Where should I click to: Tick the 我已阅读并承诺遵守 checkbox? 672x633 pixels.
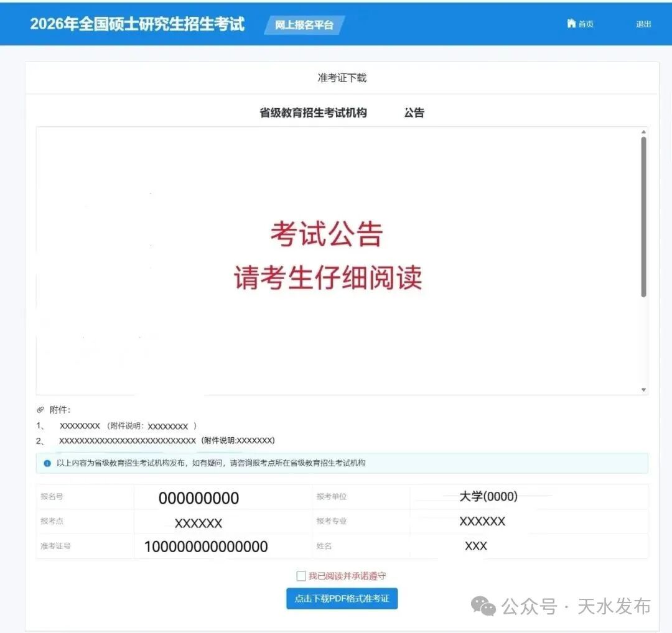pyautogui.click(x=301, y=576)
